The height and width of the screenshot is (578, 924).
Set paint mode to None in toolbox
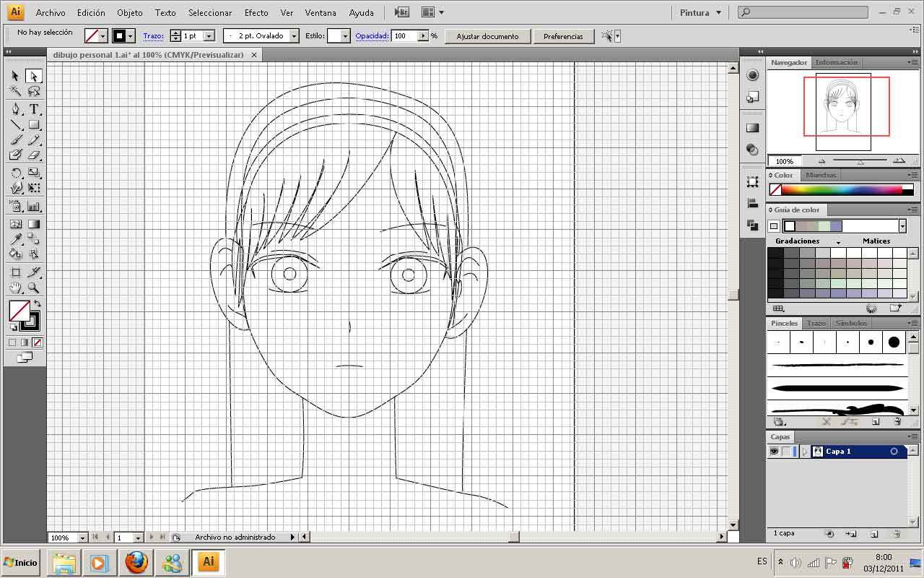tap(38, 342)
